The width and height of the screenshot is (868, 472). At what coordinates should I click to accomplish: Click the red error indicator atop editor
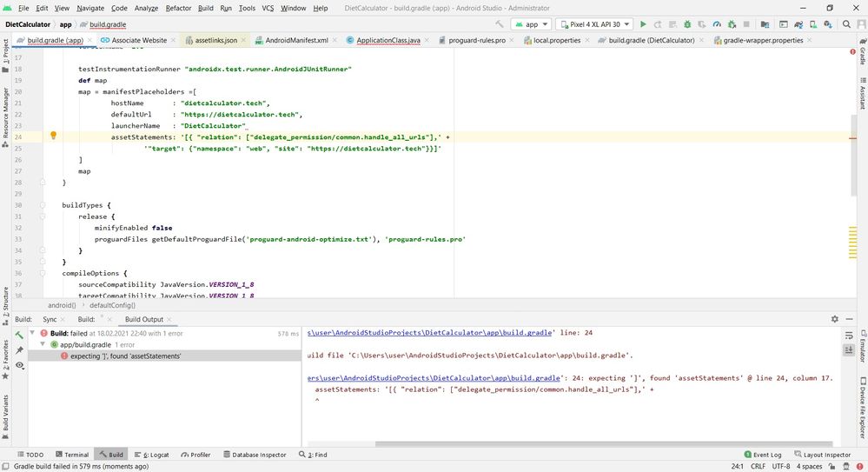[852, 51]
